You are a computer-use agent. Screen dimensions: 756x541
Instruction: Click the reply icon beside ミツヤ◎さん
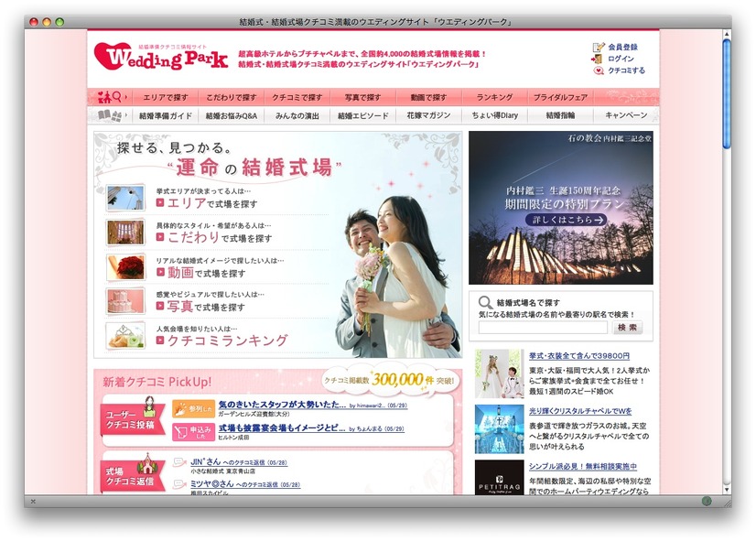[x=179, y=484]
